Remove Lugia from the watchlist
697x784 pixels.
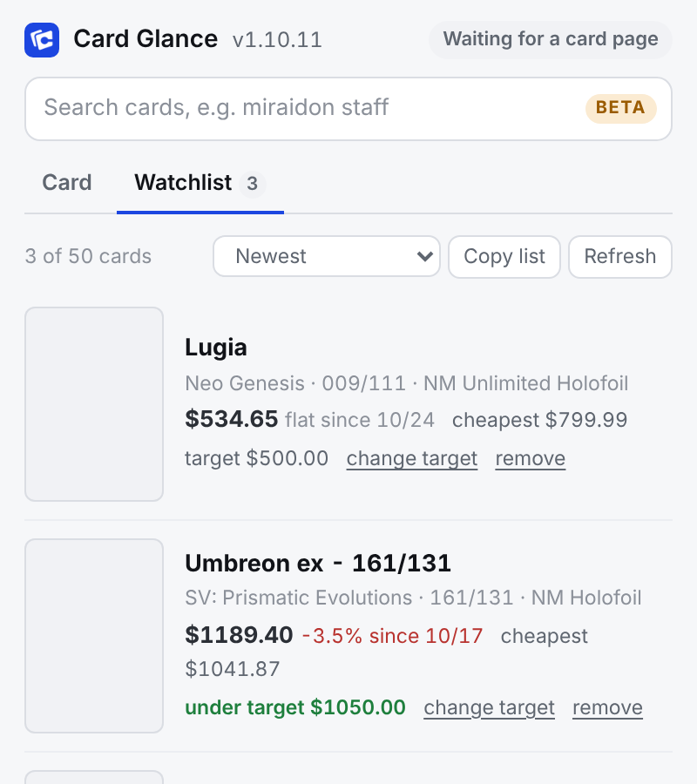tap(531, 458)
